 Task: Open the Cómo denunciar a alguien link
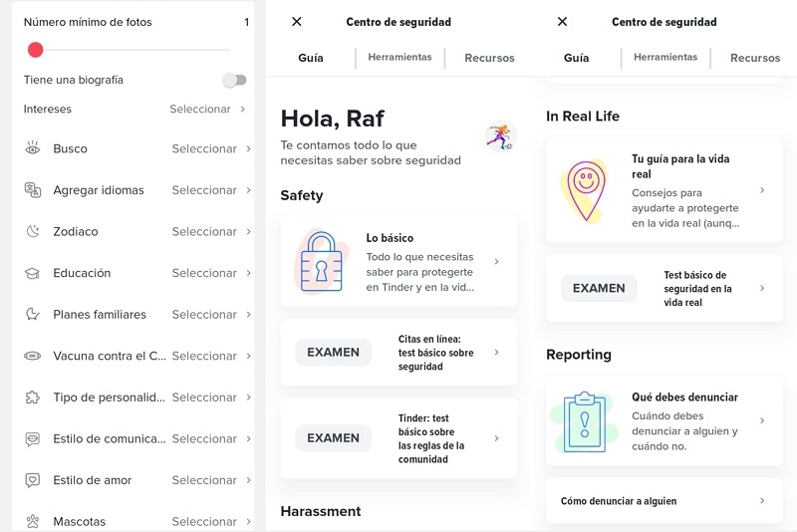point(664,501)
